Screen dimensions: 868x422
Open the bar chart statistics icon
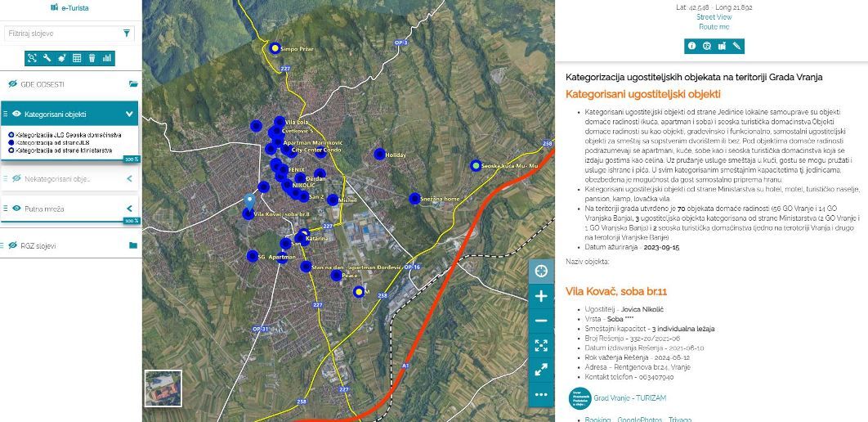coord(107,58)
